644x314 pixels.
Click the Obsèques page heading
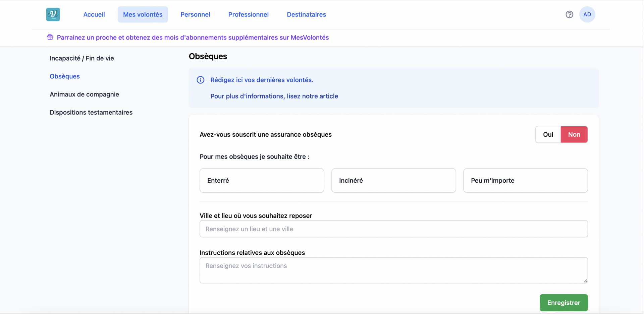point(208,56)
